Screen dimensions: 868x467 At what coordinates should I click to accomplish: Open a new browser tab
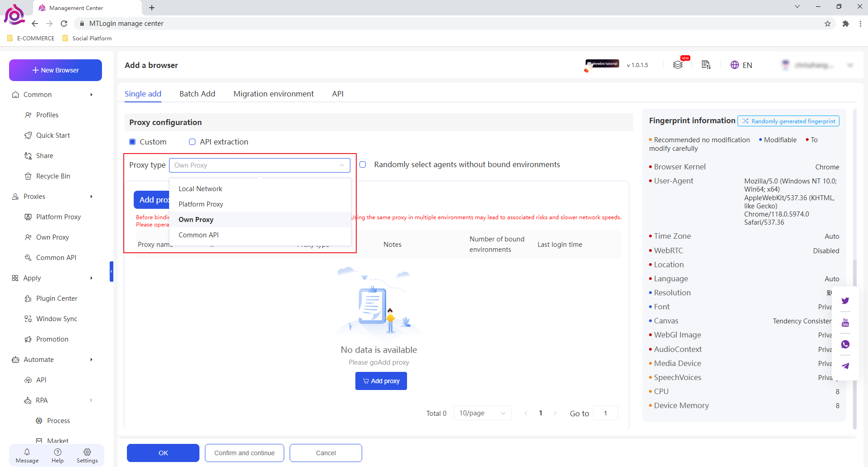[152, 8]
